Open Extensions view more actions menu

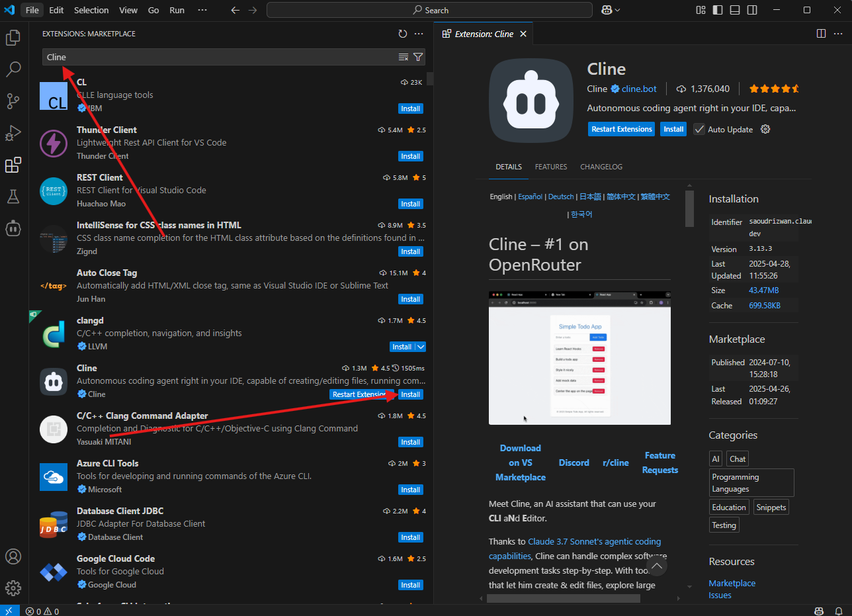(x=419, y=34)
